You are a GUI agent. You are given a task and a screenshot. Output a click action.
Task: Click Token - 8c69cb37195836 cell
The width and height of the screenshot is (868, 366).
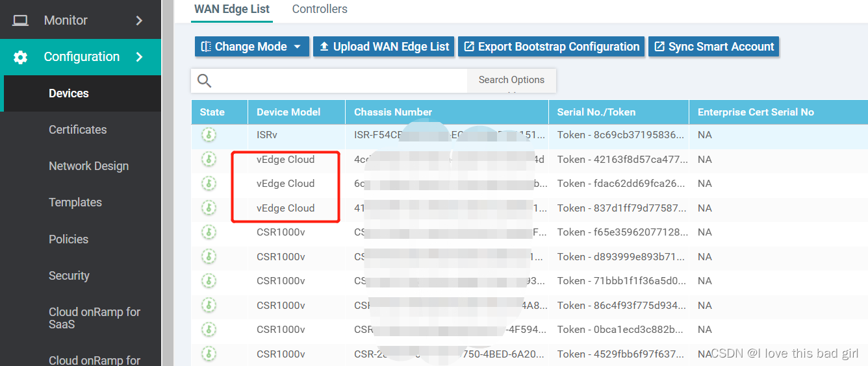(620, 135)
